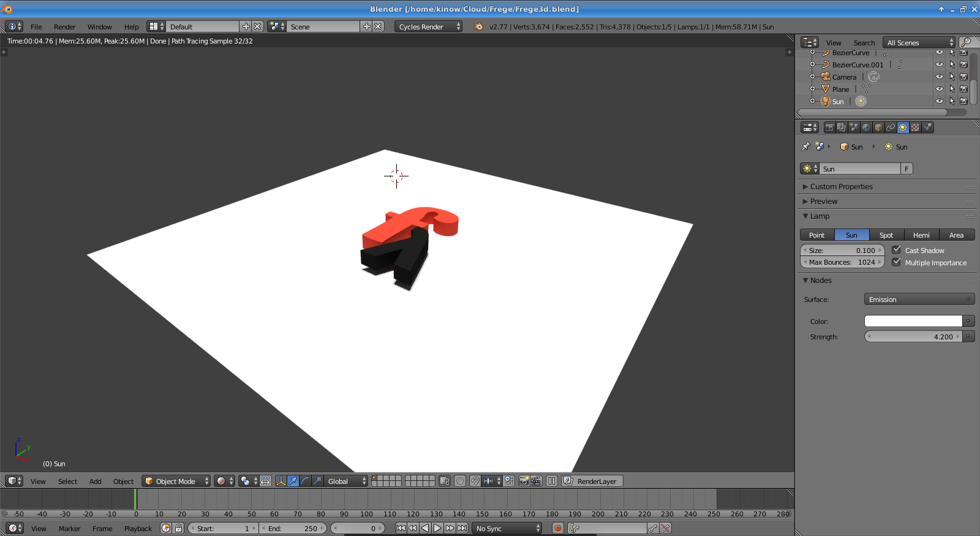The image size is (980, 536).
Task: Click the outliner magnifier search icon
Action: tap(967, 42)
